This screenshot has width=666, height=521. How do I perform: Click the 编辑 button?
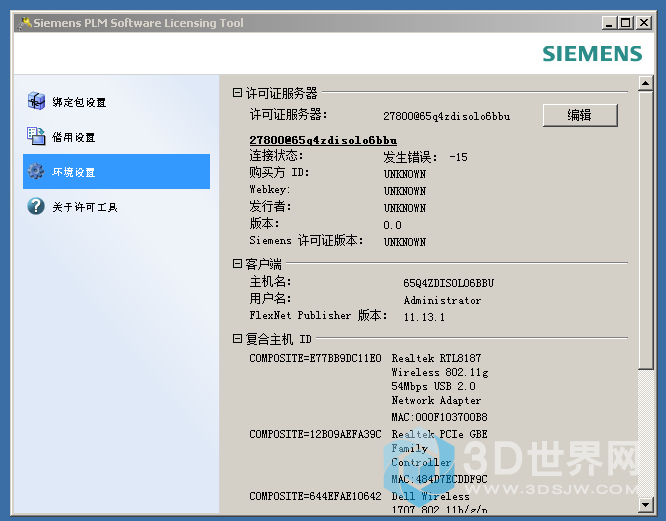(x=580, y=115)
